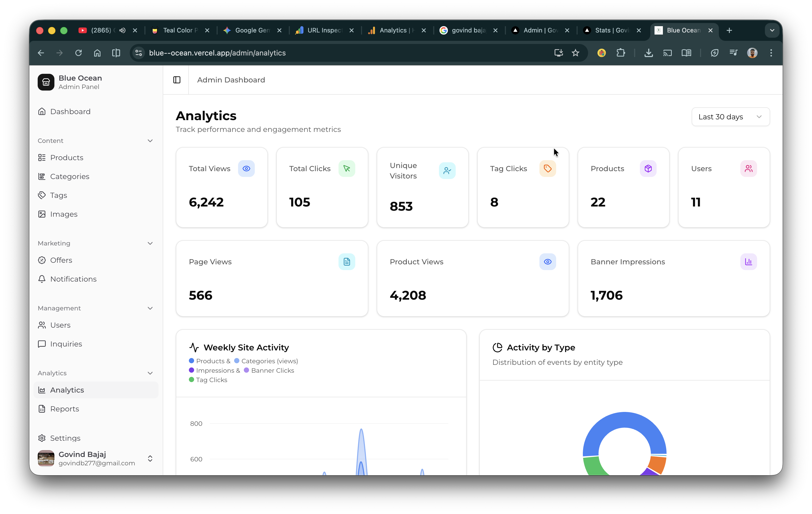Collapse the Marketing sidebar section

coord(150,243)
